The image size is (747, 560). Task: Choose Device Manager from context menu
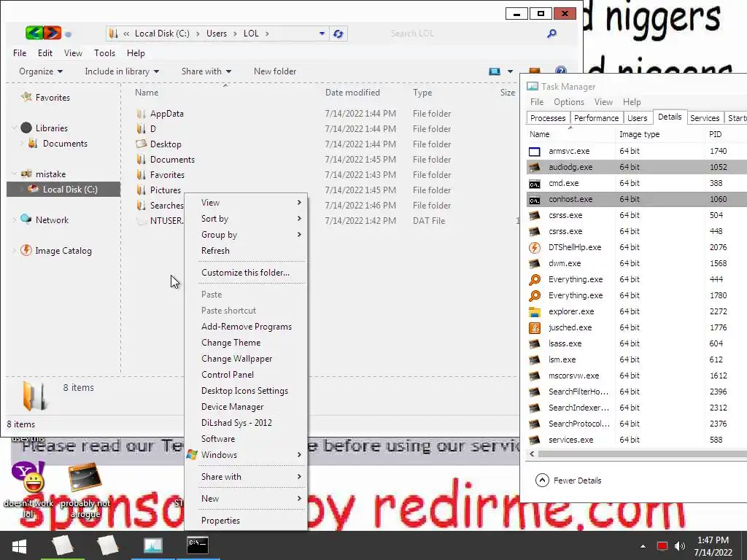click(246, 407)
